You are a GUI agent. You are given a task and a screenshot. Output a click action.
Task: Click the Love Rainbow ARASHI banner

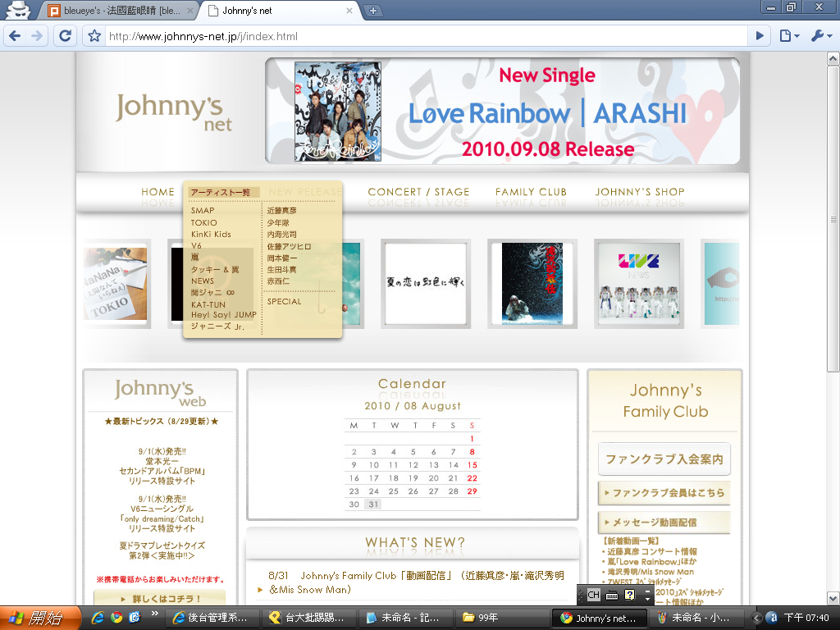(503, 111)
